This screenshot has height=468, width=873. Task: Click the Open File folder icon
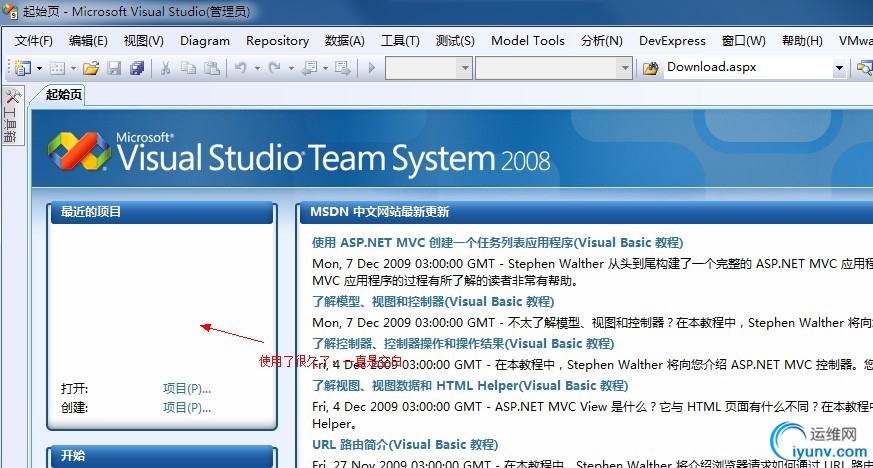(x=91, y=68)
